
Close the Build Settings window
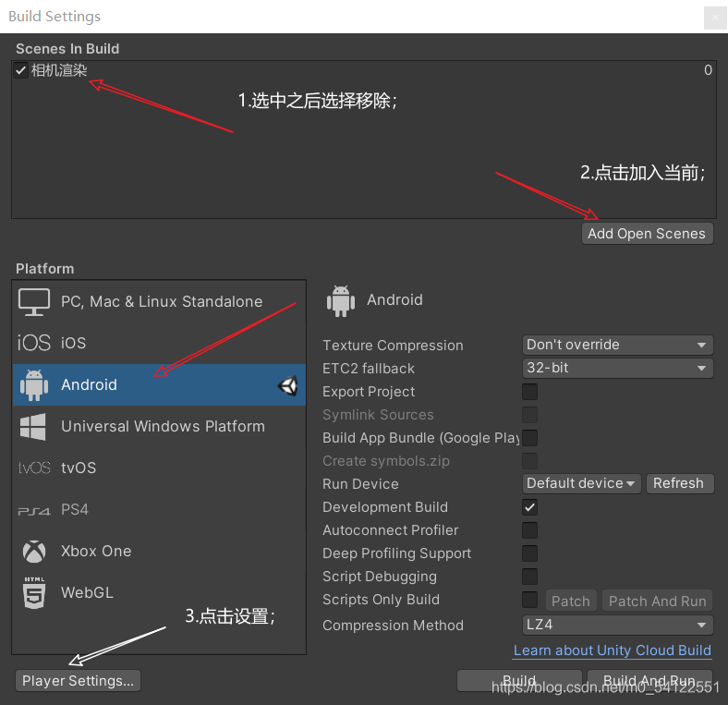click(x=715, y=18)
